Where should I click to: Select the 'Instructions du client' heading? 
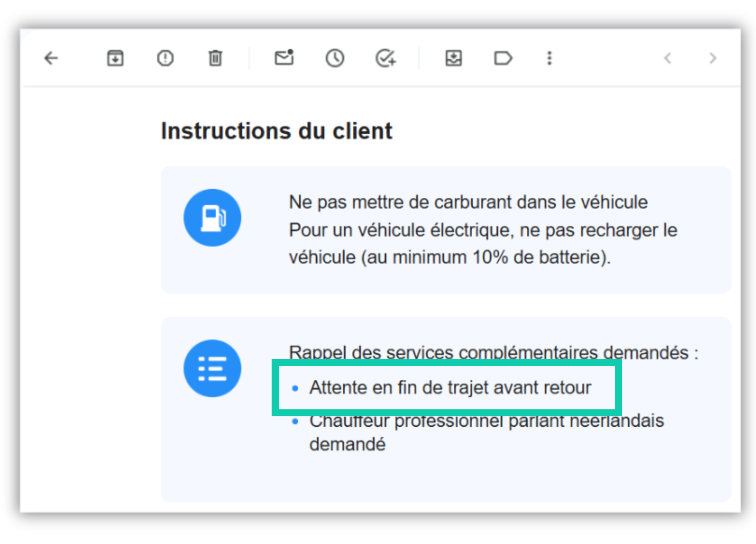277,131
